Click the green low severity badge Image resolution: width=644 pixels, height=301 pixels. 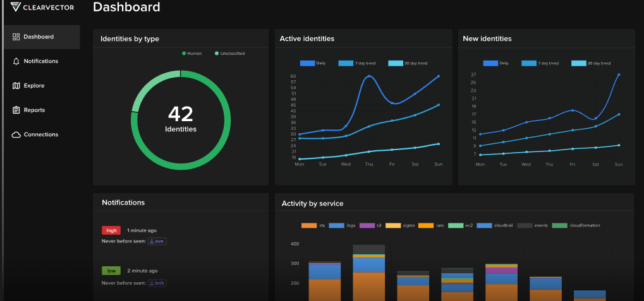(111, 271)
